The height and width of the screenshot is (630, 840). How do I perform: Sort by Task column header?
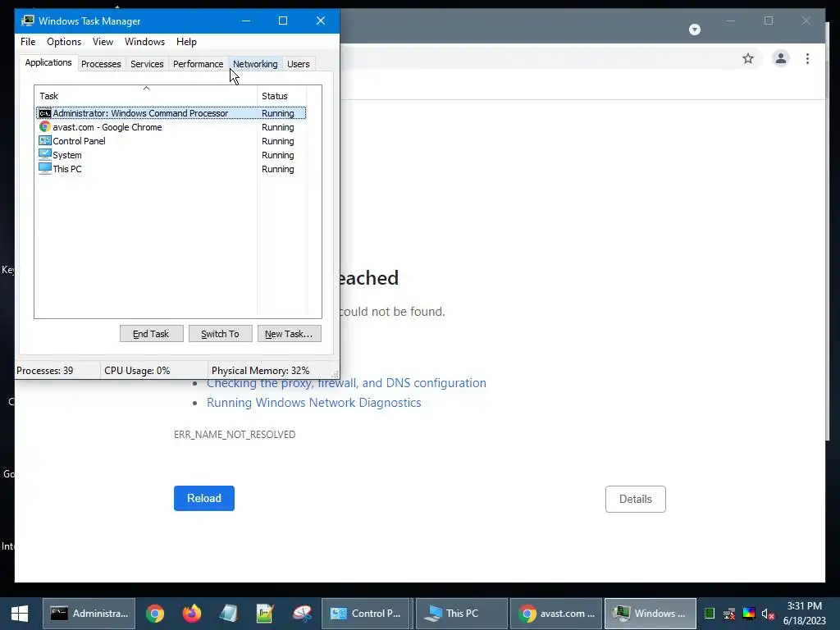point(146,96)
